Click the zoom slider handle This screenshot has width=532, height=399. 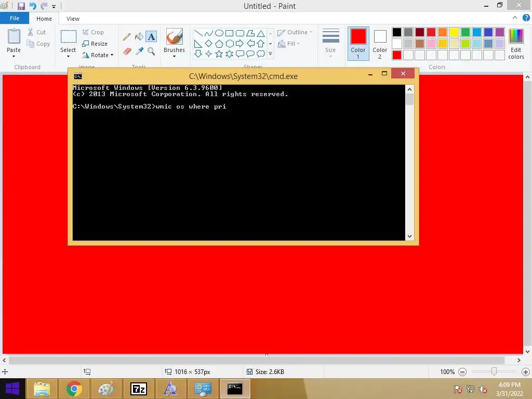pos(494,371)
